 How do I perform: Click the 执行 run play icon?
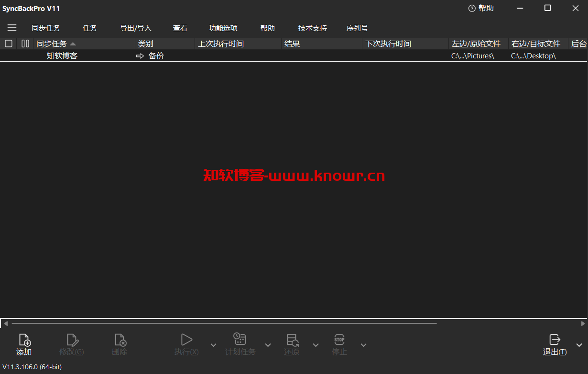click(x=186, y=340)
